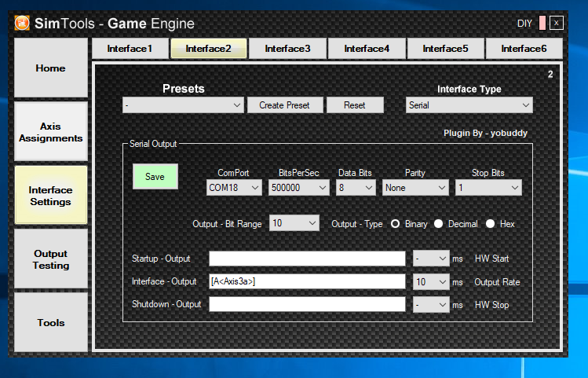This screenshot has height=378, width=588.
Task: Select the Hex output type
Action: pyautogui.click(x=490, y=224)
